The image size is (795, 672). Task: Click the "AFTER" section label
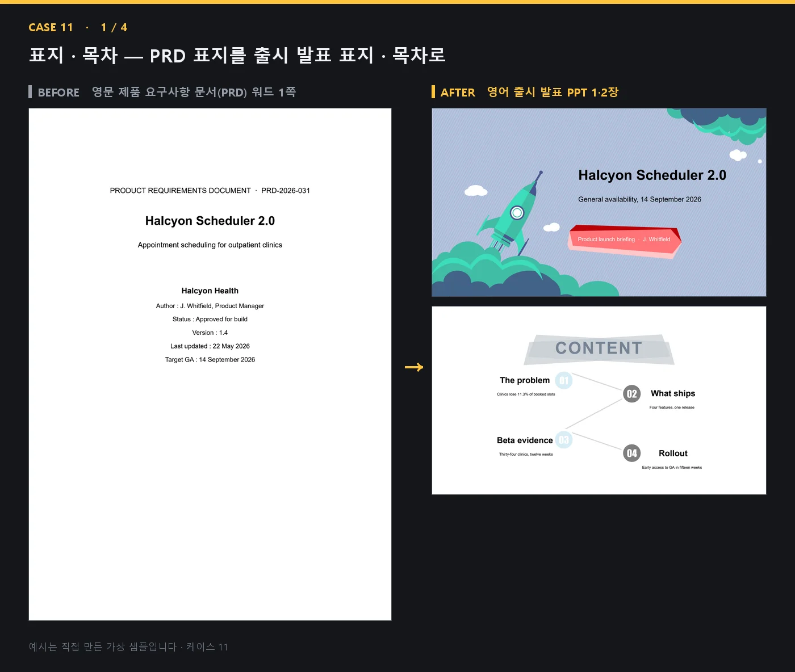(x=458, y=93)
